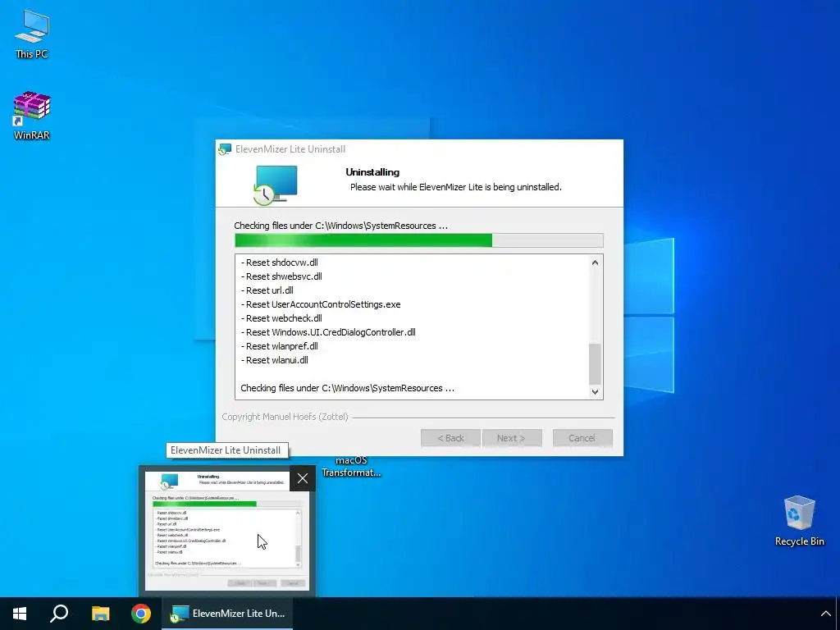840x630 pixels.
Task: Select log line 'Reset wlanui.dll'
Action: tap(274, 360)
